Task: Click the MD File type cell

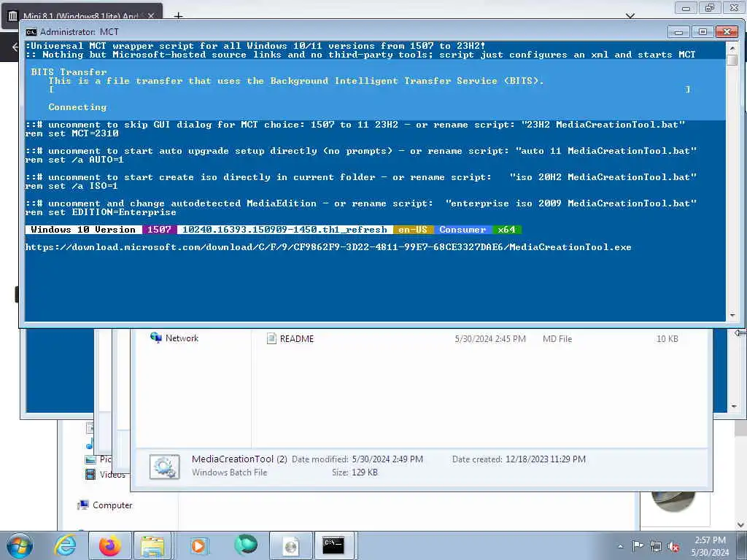Action: (x=557, y=338)
